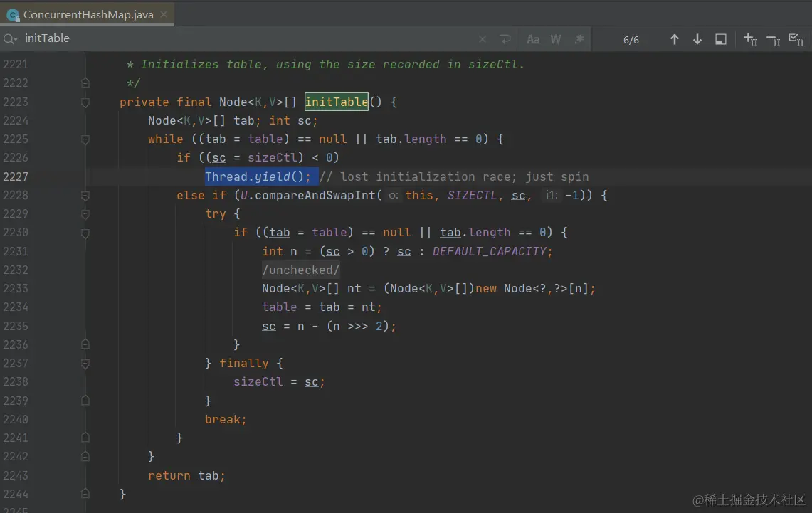Click 'break;' statement on line 2240
Viewport: 812px width, 513px height.
click(226, 419)
